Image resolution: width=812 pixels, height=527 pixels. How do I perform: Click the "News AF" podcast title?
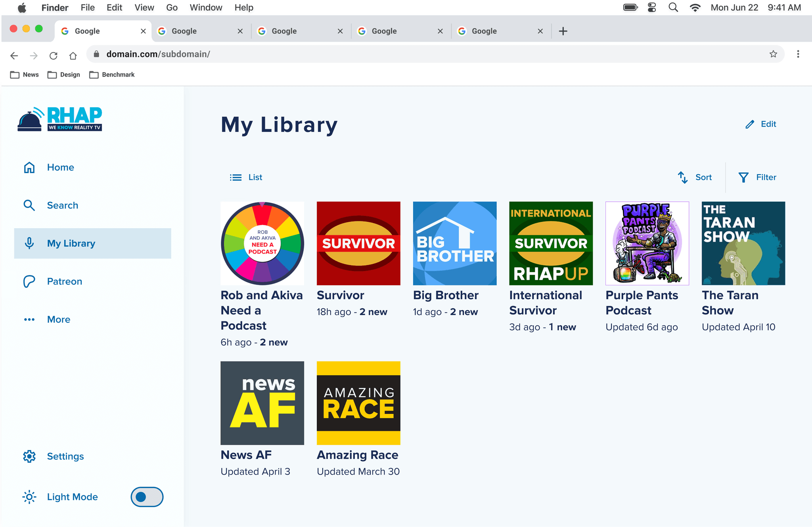246,455
